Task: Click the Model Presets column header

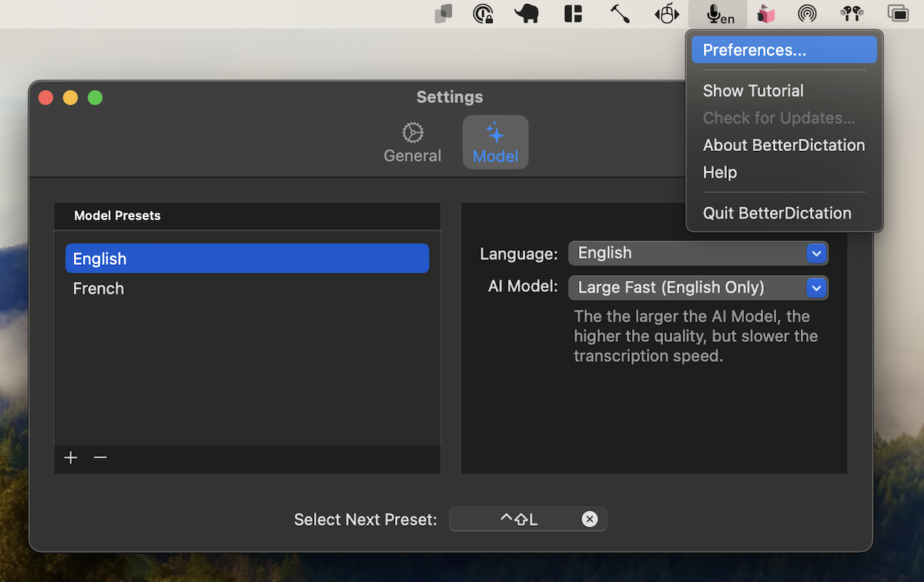Action: pos(247,216)
